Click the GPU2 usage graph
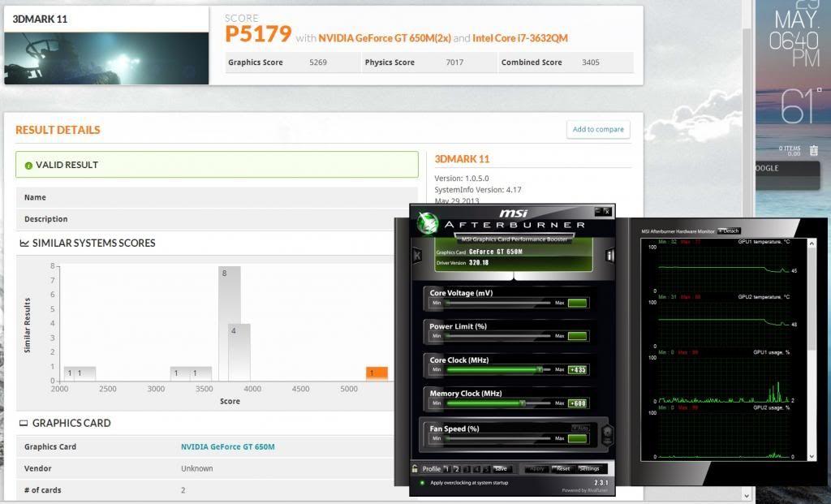 pyautogui.click(x=724, y=434)
